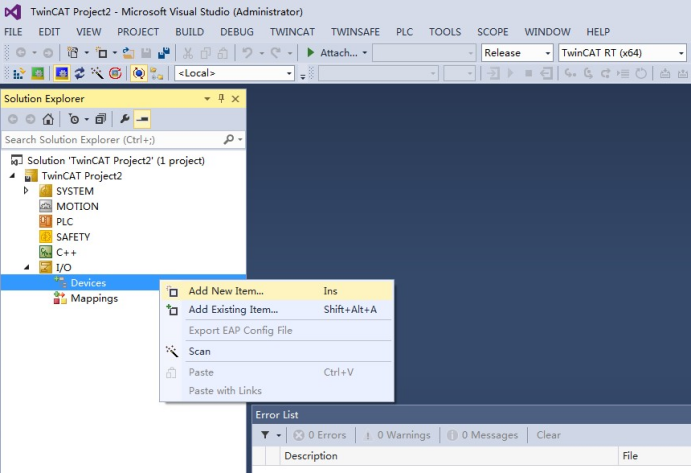
Task: Click the Reload Devices arrows icon
Action: [79, 73]
